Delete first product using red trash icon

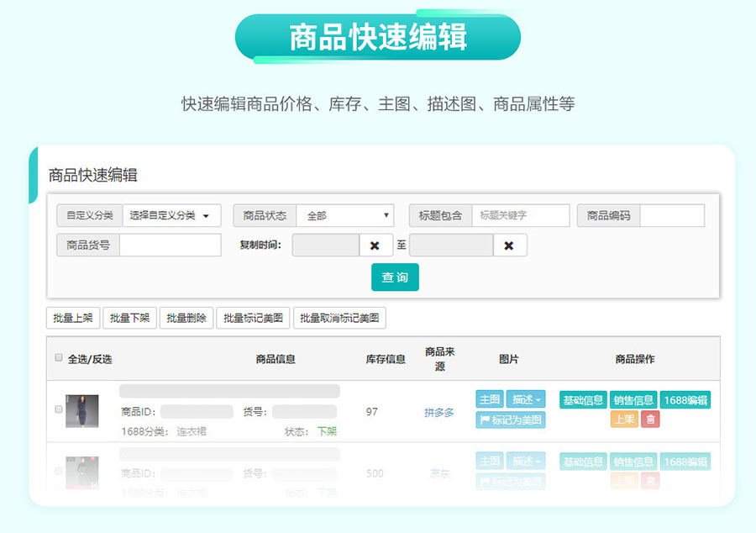pyautogui.click(x=650, y=420)
